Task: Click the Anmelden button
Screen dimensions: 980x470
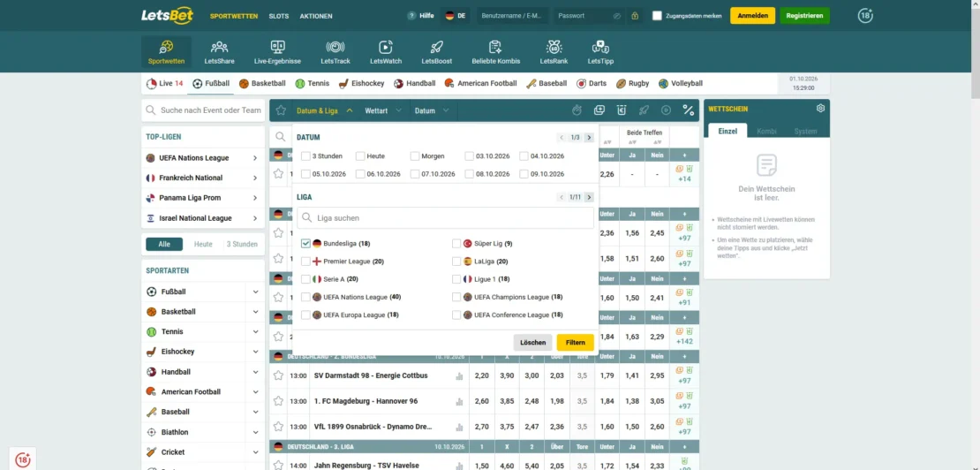Action: (752, 16)
